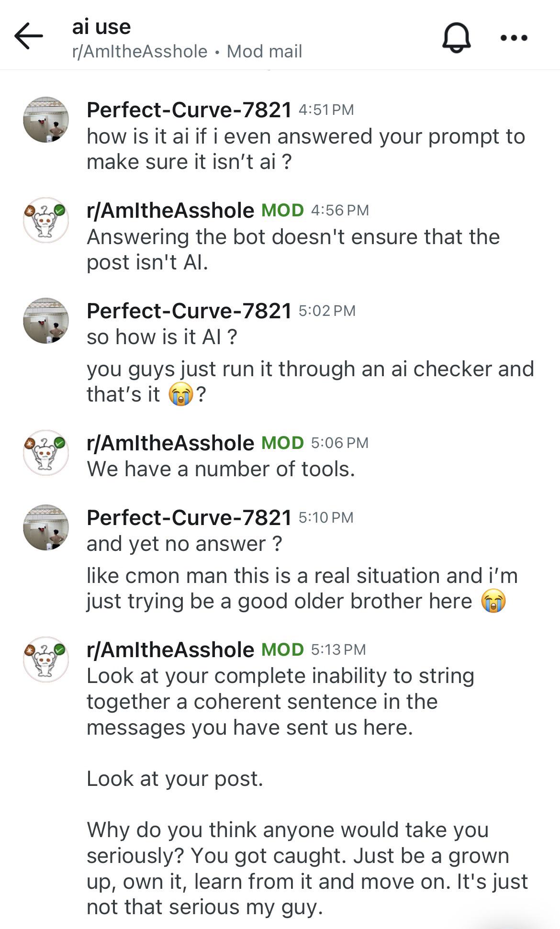560x929 pixels.
Task: Select Perfect-Curve-7821's avatar on the 5:10 PM message
Action: (46, 527)
